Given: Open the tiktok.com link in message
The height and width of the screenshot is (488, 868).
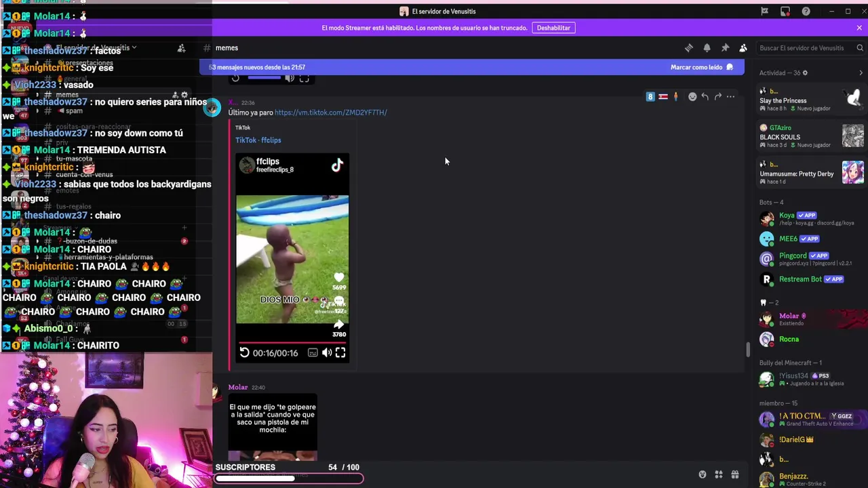Looking at the screenshot, I should tap(331, 113).
